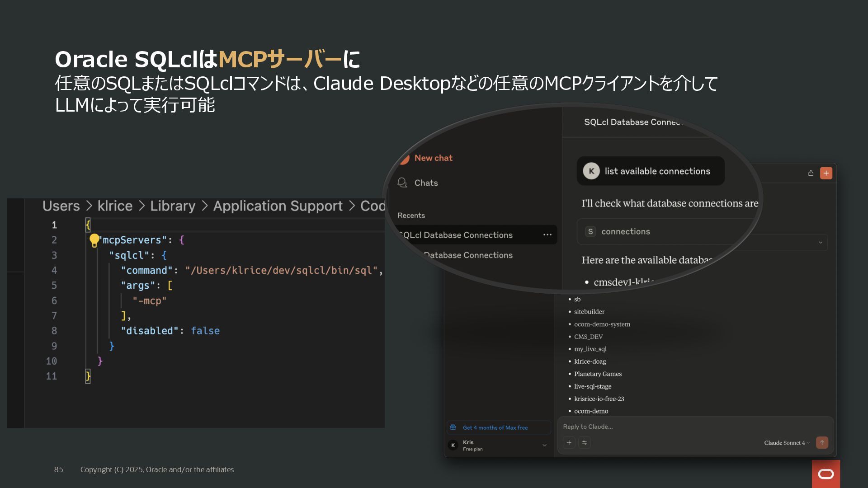868x488 pixels.
Task: Open the Claude Sonnet 4 model selector
Action: [786, 443]
